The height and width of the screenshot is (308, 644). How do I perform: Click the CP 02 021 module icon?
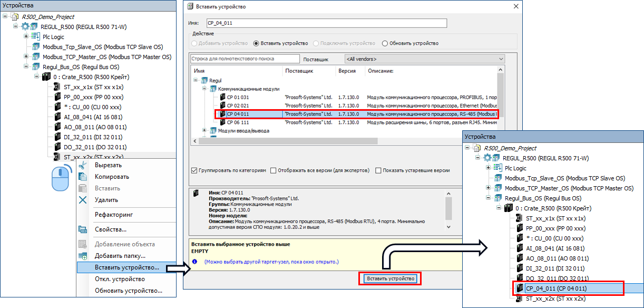(x=222, y=105)
